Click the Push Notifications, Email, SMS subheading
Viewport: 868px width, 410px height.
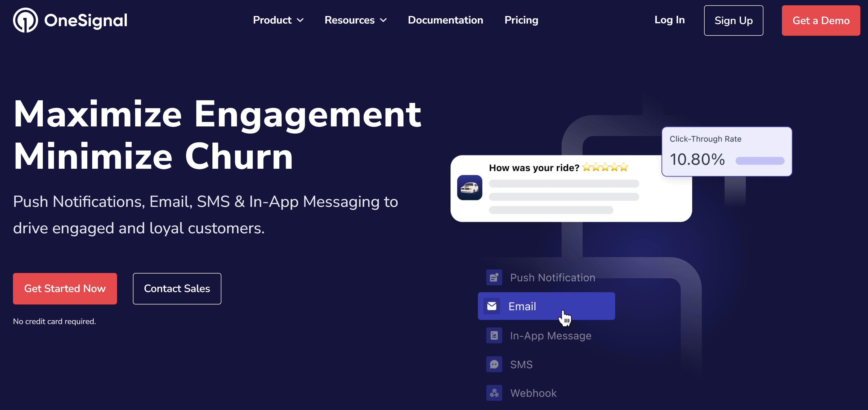coord(205,215)
